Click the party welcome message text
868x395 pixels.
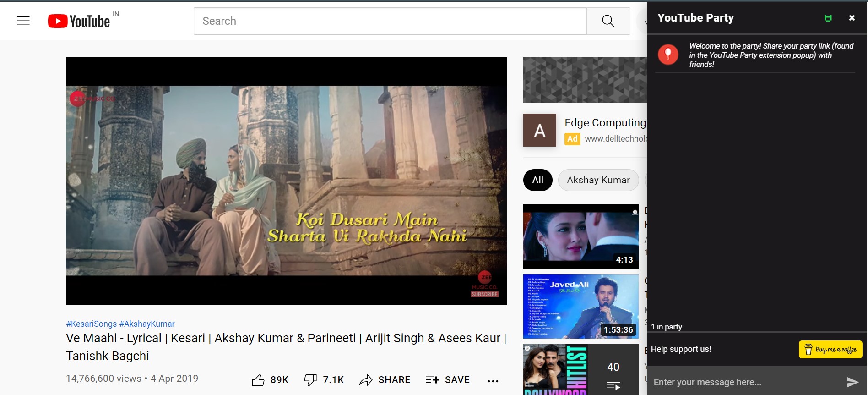tap(771, 55)
